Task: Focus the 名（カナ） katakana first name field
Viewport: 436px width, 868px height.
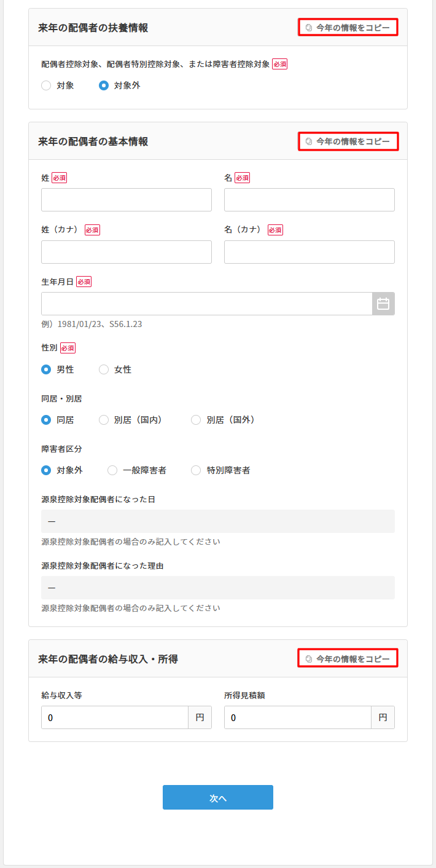Action: (x=309, y=252)
